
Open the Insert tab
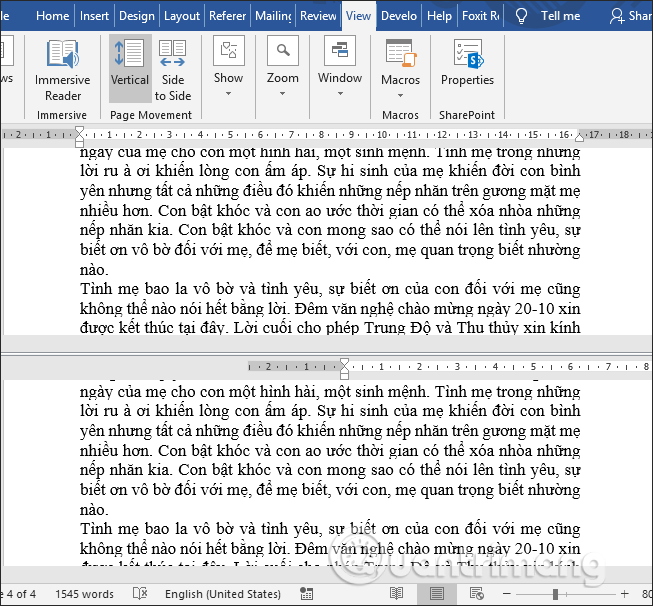pyautogui.click(x=95, y=16)
